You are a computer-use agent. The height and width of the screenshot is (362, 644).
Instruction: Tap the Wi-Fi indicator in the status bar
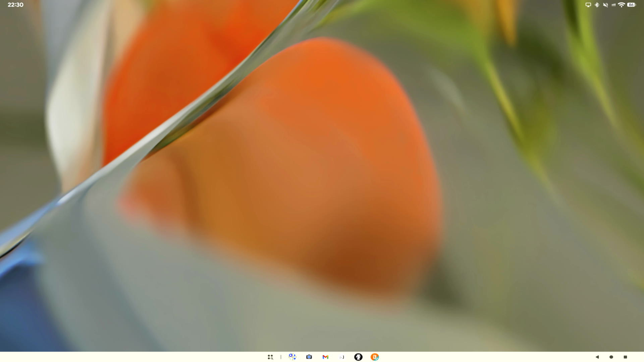[622, 5]
